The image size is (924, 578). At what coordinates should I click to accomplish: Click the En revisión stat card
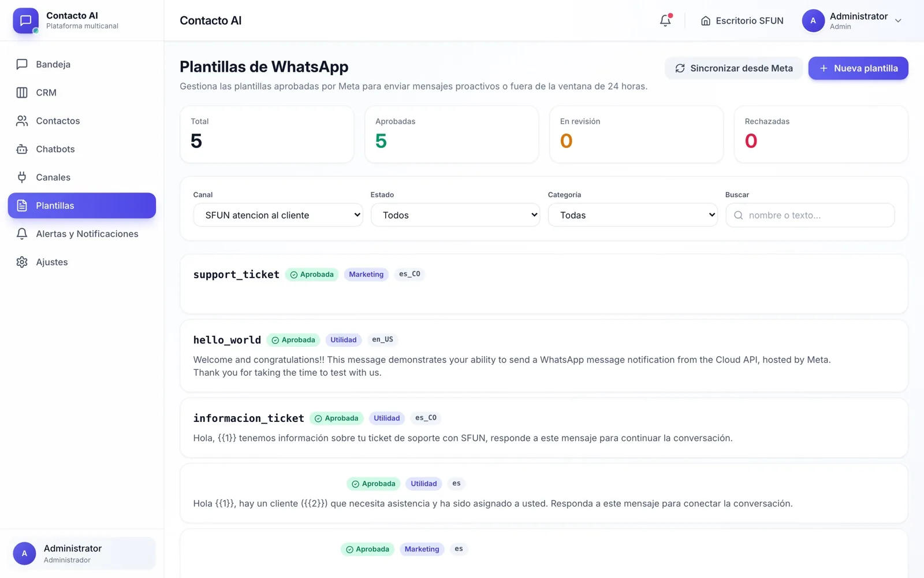coord(636,134)
